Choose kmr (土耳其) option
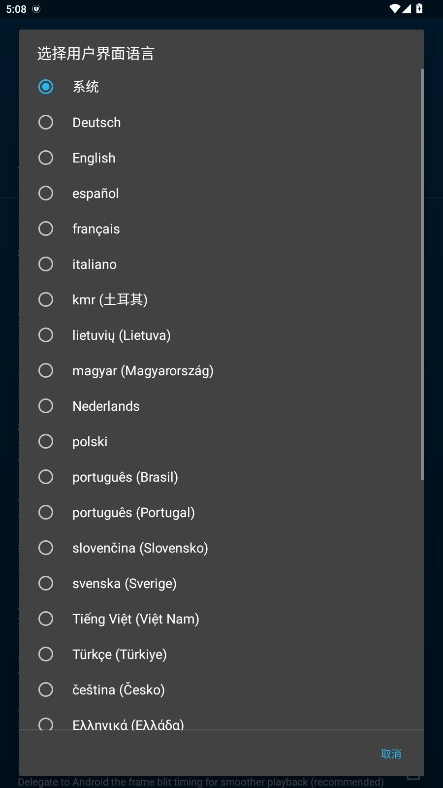The image size is (443, 788). point(221,300)
